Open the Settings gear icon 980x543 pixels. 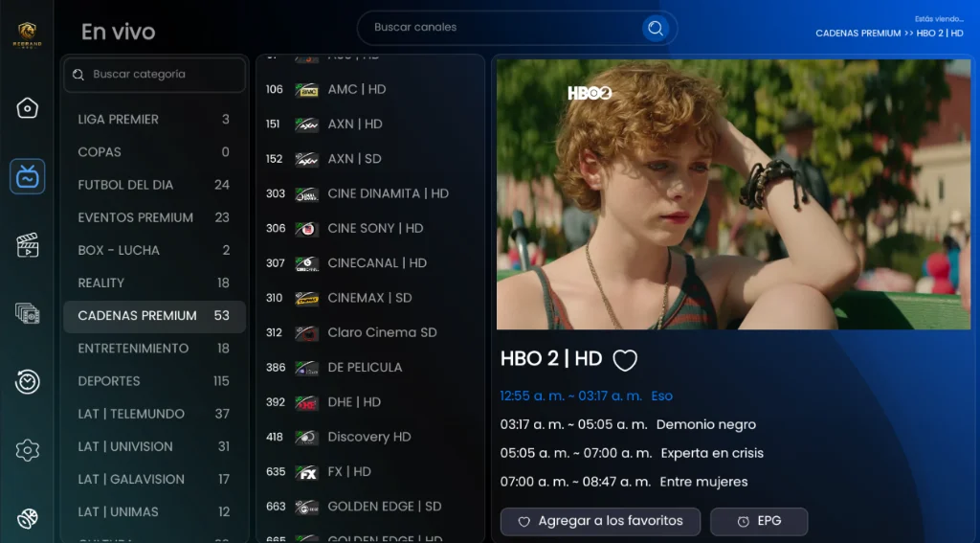tap(27, 450)
